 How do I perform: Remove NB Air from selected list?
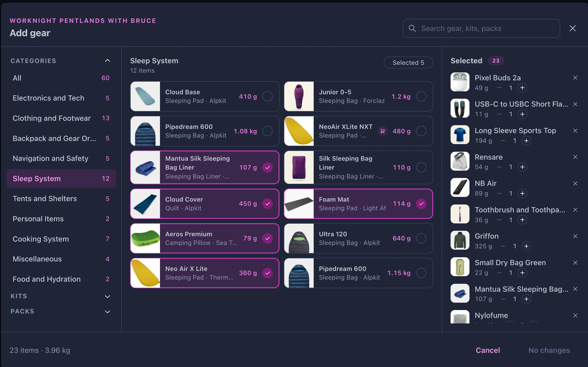[575, 183]
